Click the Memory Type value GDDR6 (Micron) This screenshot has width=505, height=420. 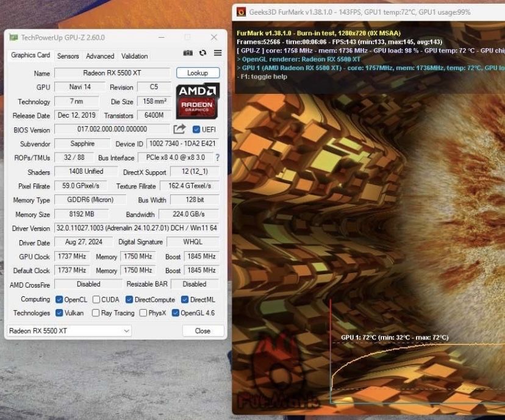[x=90, y=199]
